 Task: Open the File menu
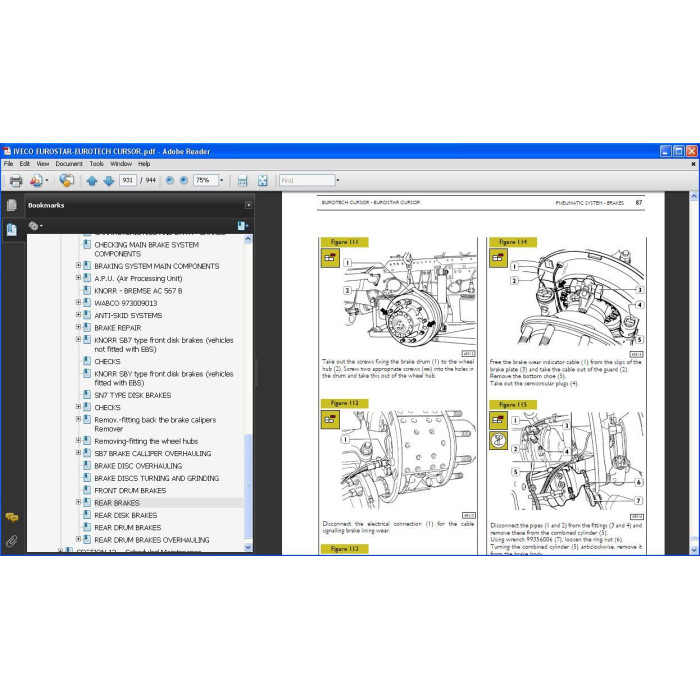click(8, 164)
